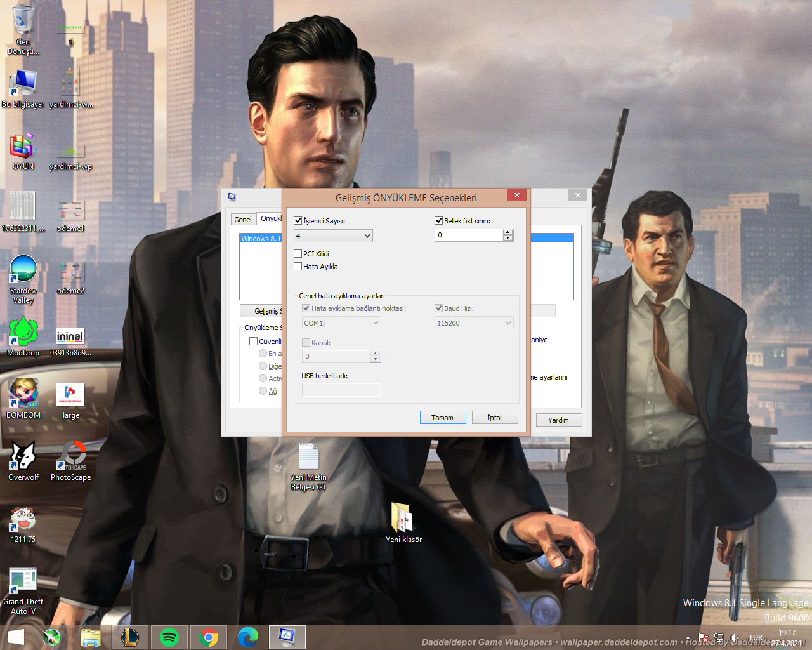This screenshot has width=812, height=650.
Task: Show hidden tray icons arrow
Action: pyautogui.click(x=688, y=638)
